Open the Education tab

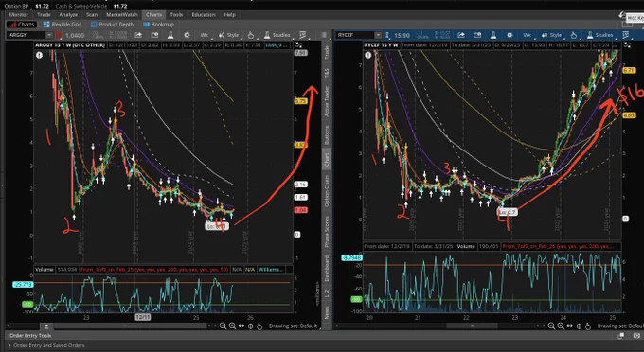coord(204,15)
